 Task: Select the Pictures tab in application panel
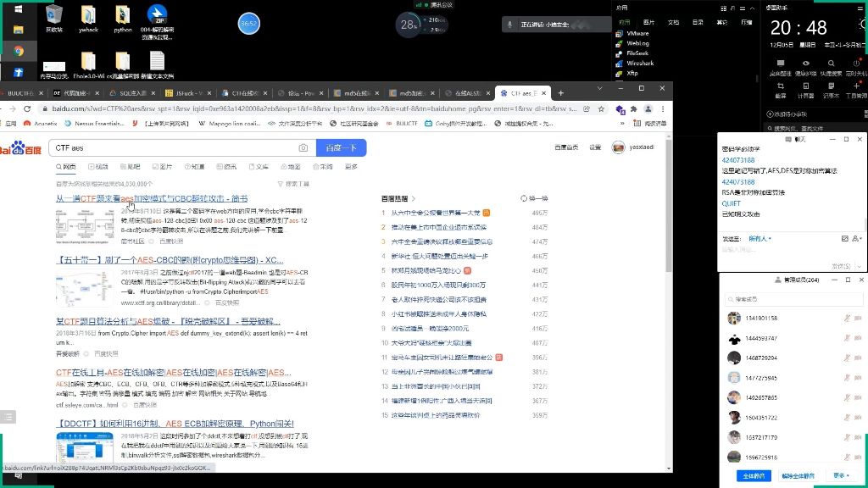648,22
